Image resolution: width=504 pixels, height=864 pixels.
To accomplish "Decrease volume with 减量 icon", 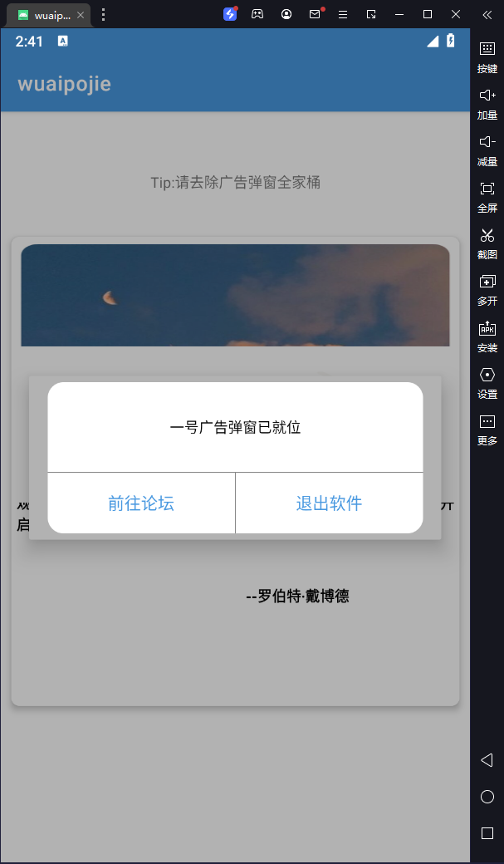I will (487, 150).
